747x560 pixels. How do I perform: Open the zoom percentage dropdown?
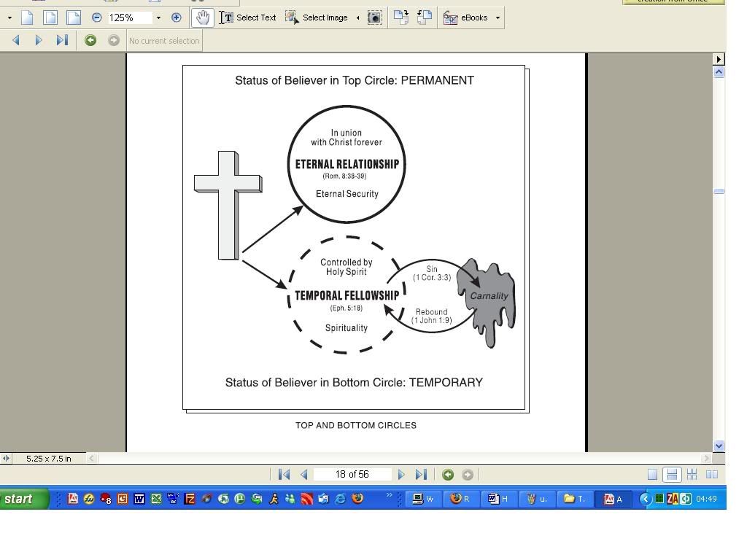tap(158, 17)
